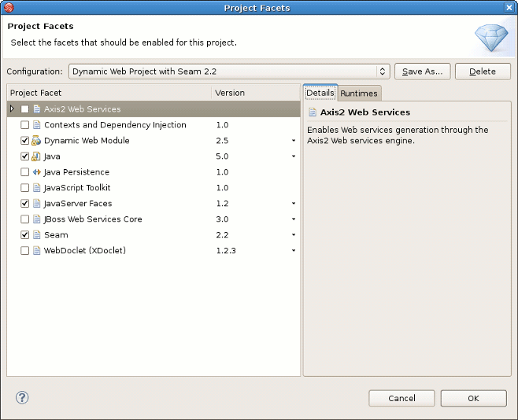Click the Java facet icon

click(x=36, y=157)
